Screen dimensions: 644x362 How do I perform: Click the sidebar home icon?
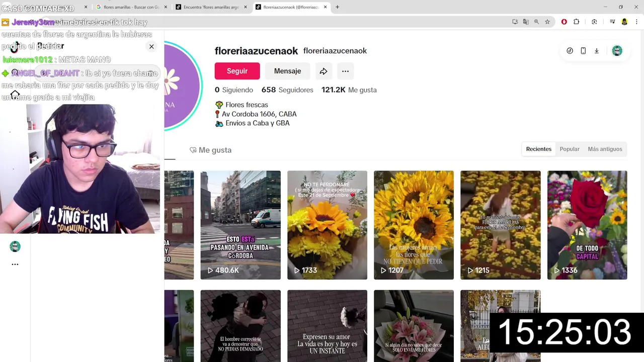click(x=15, y=94)
